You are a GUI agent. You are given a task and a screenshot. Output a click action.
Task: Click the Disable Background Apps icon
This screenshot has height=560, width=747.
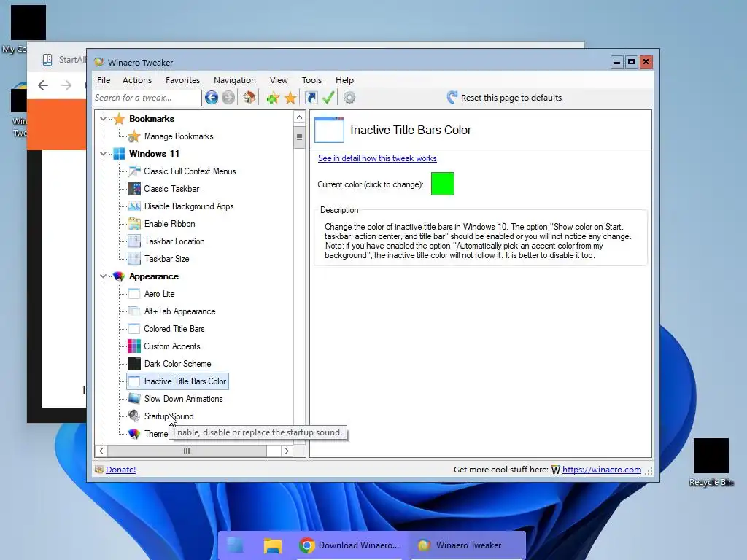coord(134,206)
